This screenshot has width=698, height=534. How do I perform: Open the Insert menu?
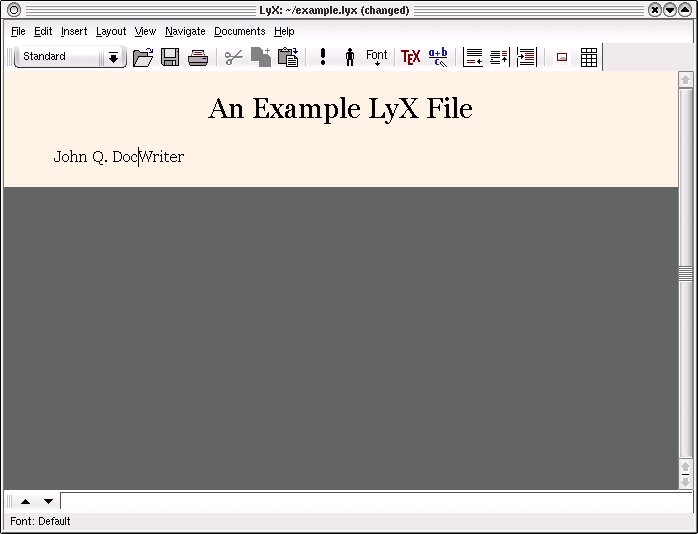click(x=74, y=31)
